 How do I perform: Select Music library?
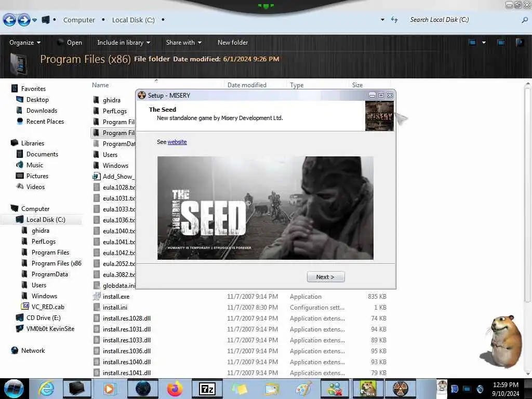(x=35, y=165)
